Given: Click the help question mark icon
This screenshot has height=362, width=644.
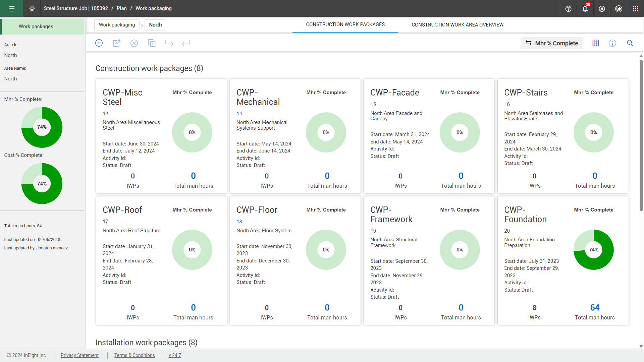Looking at the screenshot, I should pyautogui.click(x=568, y=8).
